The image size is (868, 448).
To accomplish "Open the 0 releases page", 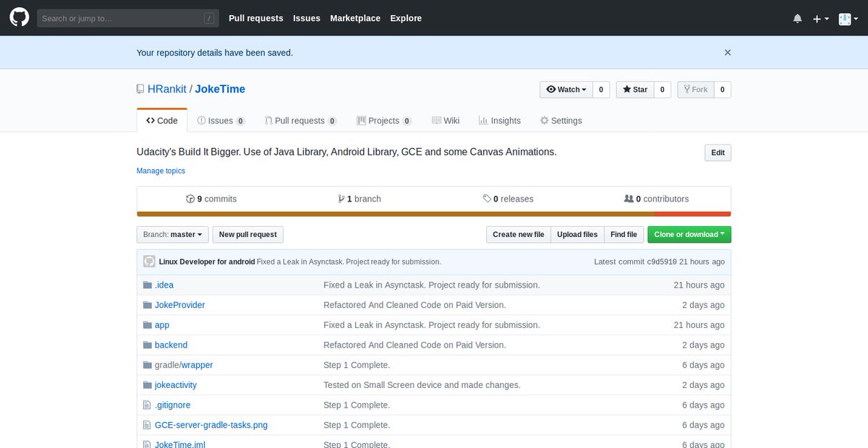I will coord(509,199).
